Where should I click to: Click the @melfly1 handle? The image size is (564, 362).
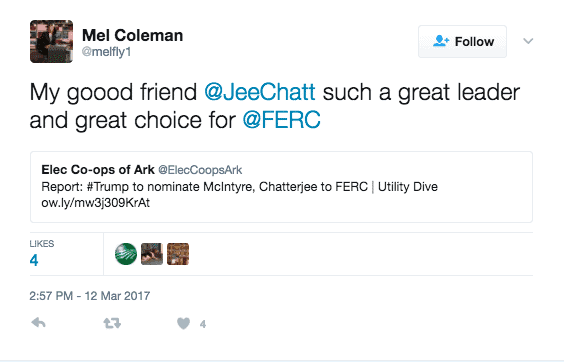(x=106, y=52)
